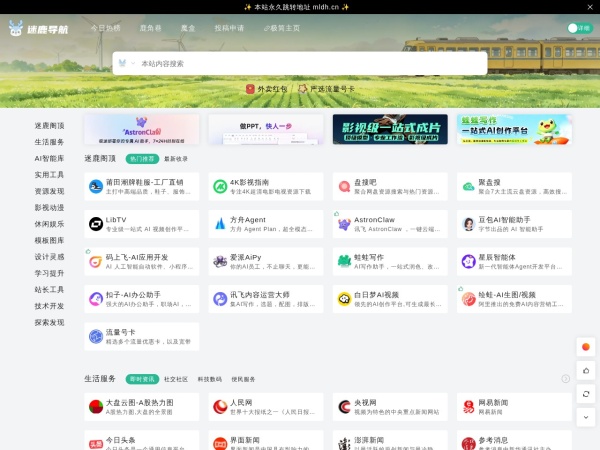Toggle the 详细 mode switch
Viewport: 600px width, 450px height.
(x=579, y=28)
